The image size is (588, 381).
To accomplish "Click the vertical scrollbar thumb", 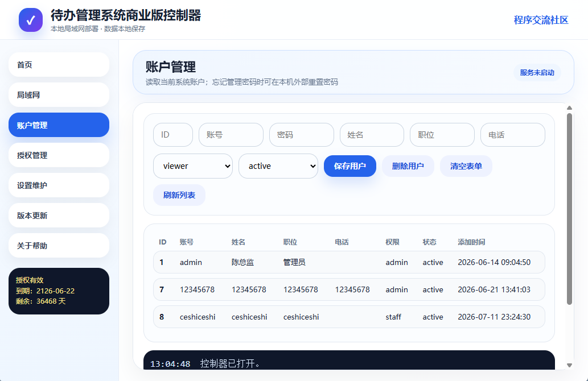I will point(569,209).
